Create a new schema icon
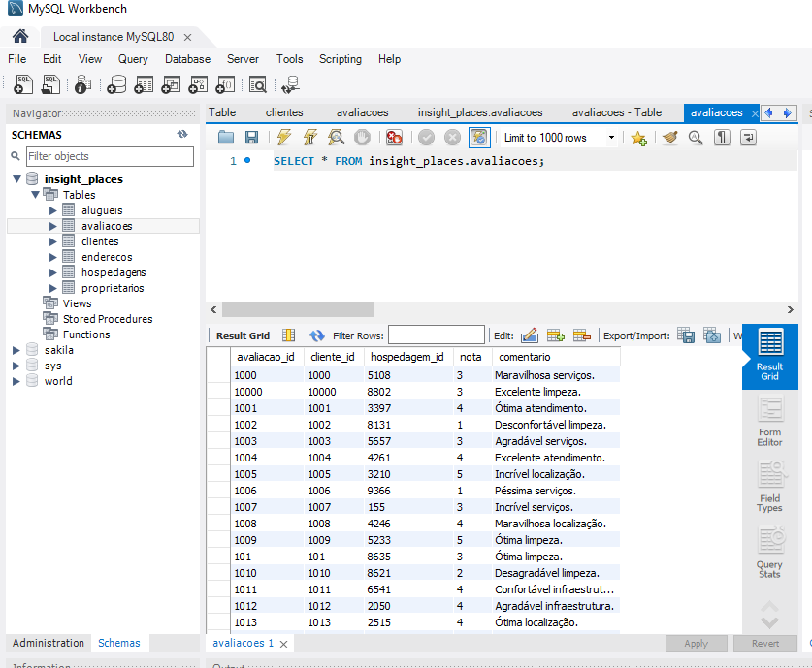The image size is (812, 668). click(x=116, y=84)
